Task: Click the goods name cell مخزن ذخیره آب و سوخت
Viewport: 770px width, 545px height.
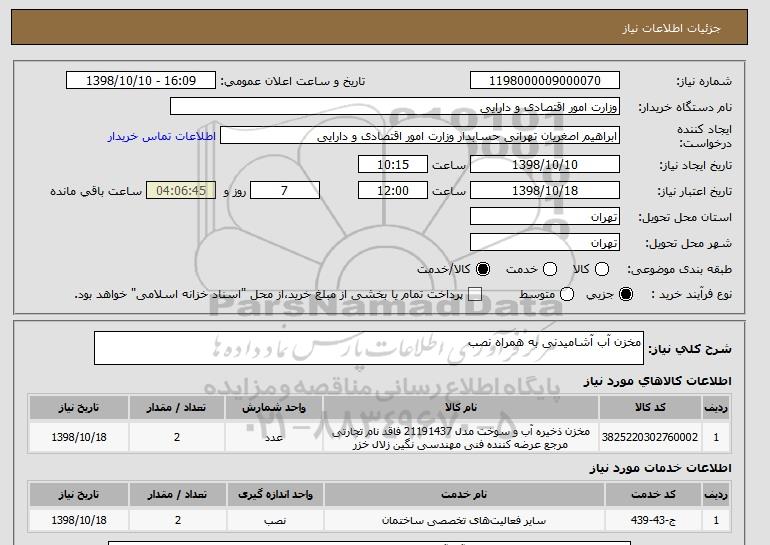Action: pyautogui.click(x=461, y=437)
